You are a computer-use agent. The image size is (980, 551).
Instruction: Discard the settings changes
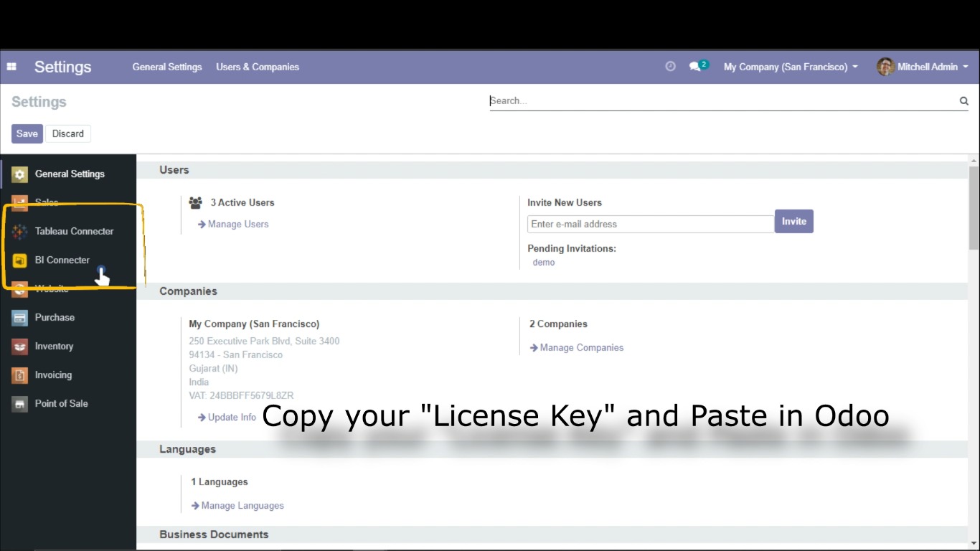[x=68, y=133]
